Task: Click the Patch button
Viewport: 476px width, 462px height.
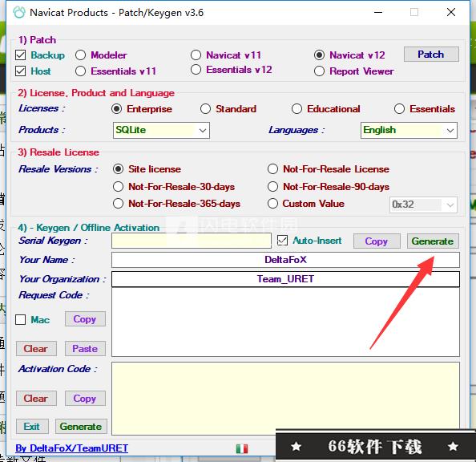Action: 431,55
